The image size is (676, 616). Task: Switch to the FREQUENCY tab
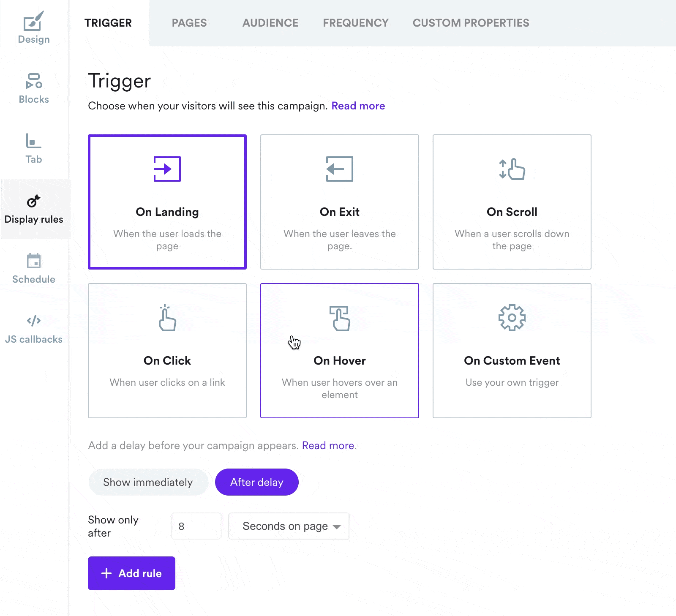(x=356, y=23)
